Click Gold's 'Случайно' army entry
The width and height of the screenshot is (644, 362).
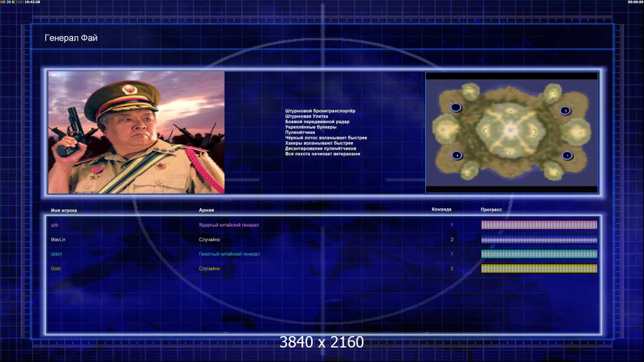click(210, 268)
